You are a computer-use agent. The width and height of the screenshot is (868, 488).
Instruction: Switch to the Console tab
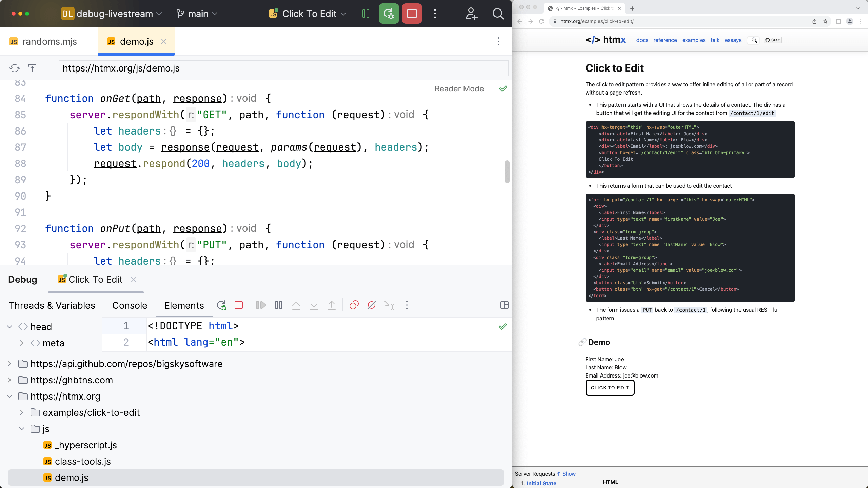tap(129, 305)
